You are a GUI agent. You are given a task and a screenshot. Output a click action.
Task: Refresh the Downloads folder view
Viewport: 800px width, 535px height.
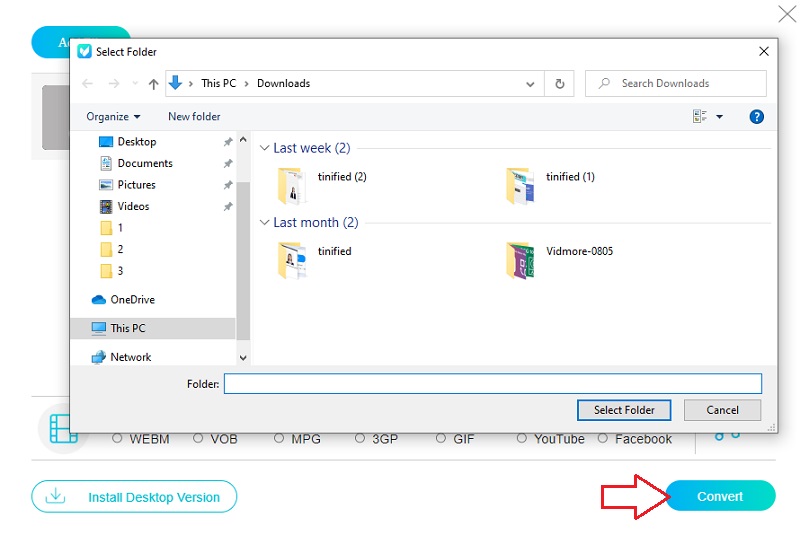pos(559,84)
